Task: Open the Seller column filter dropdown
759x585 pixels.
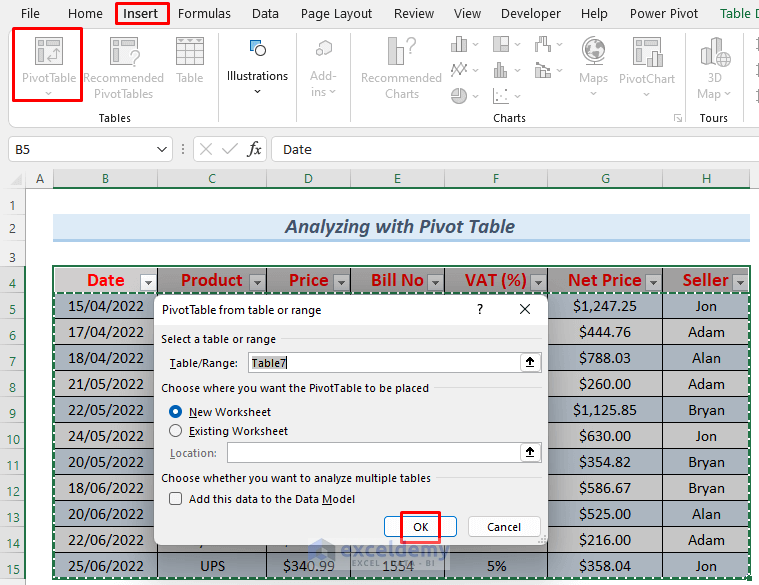Action: tap(738, 281)
